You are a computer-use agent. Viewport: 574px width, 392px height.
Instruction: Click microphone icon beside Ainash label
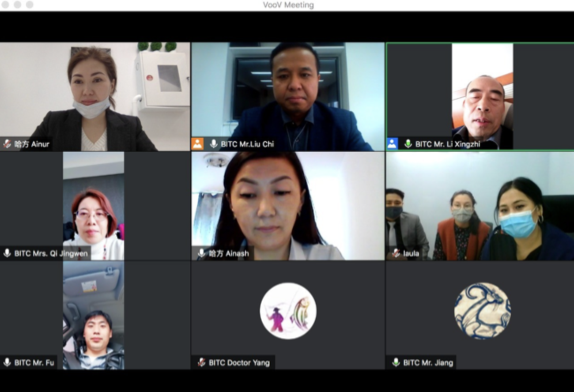201,253
